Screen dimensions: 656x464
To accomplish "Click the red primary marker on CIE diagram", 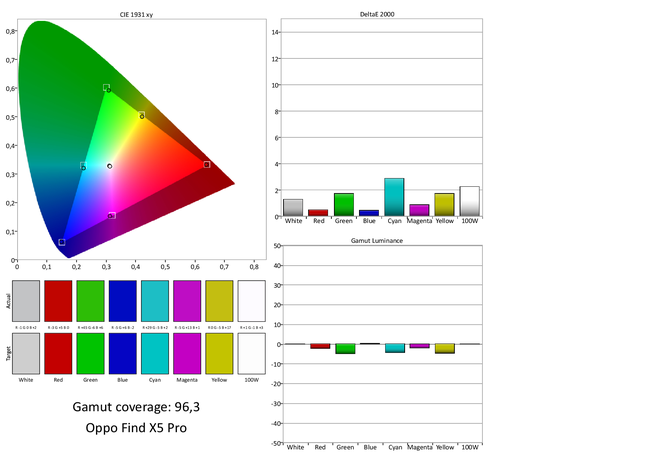I will click(207, 165).
